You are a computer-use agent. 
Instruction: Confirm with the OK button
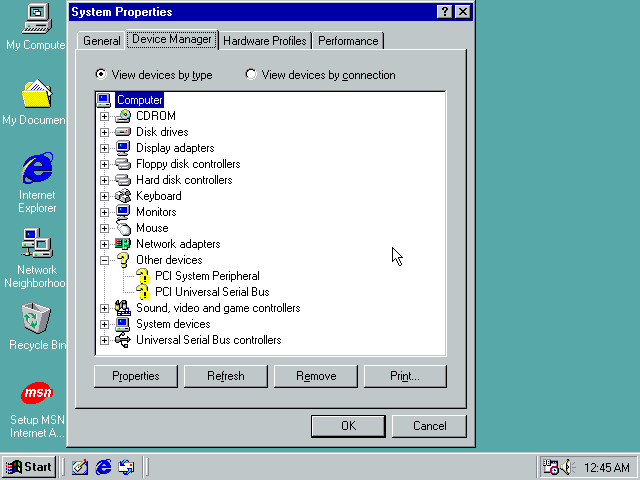pos(348,426)
